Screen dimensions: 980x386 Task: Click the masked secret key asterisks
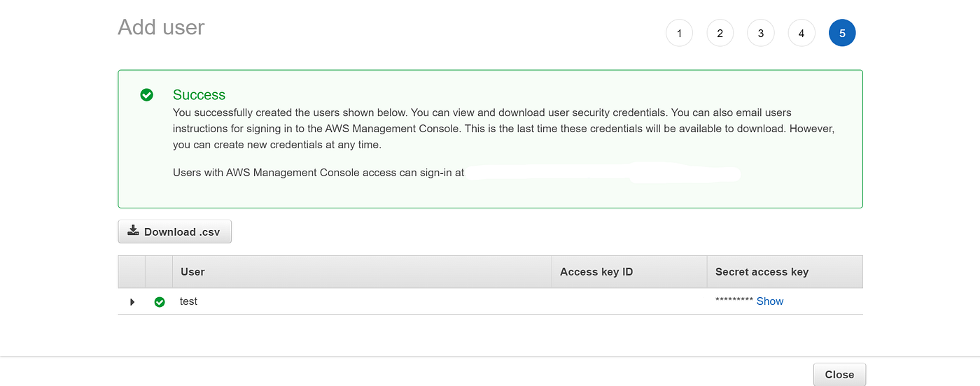pyautogui.click(x=734, y=301)
